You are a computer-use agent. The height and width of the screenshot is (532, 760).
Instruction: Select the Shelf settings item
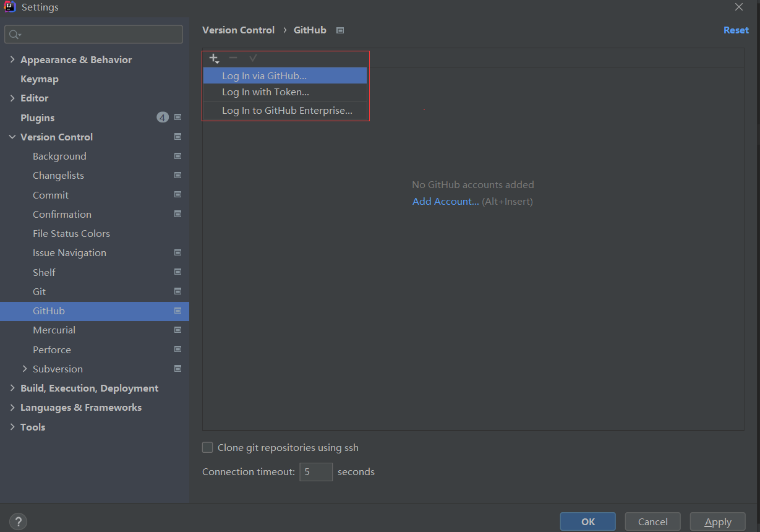tap(44, 272)
